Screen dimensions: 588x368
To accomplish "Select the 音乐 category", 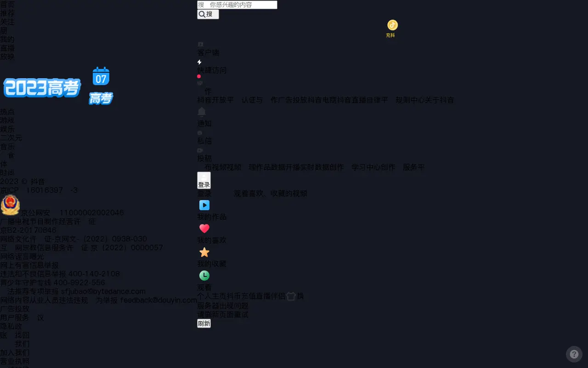I will 7,147.
